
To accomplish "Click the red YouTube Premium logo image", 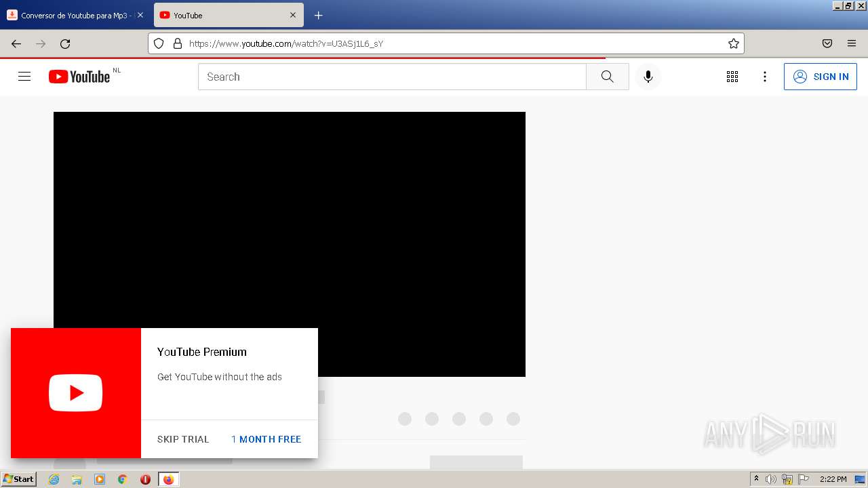I will click(x=76, y=393).
